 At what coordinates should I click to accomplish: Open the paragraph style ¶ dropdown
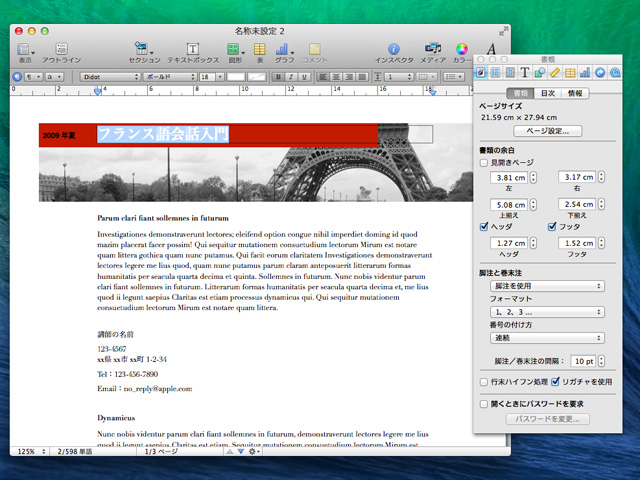(33, 77)
